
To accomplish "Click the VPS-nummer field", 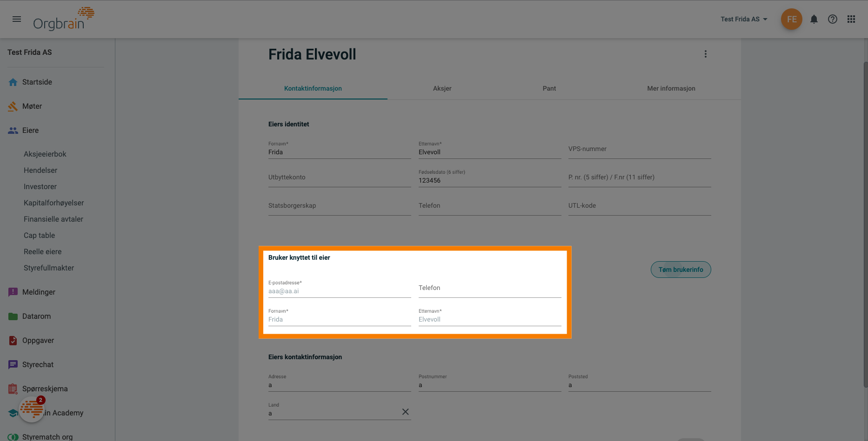I will click(x=640, y=150).
